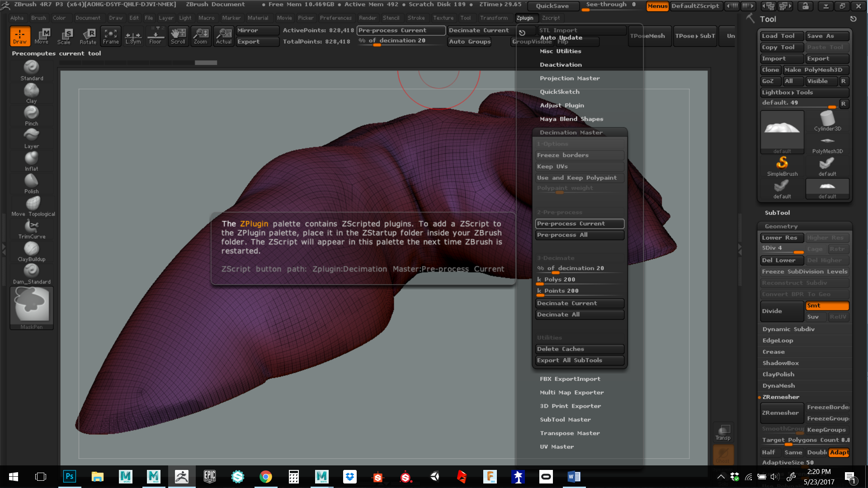Toggle the L.Sym symmetry icon

133,36
